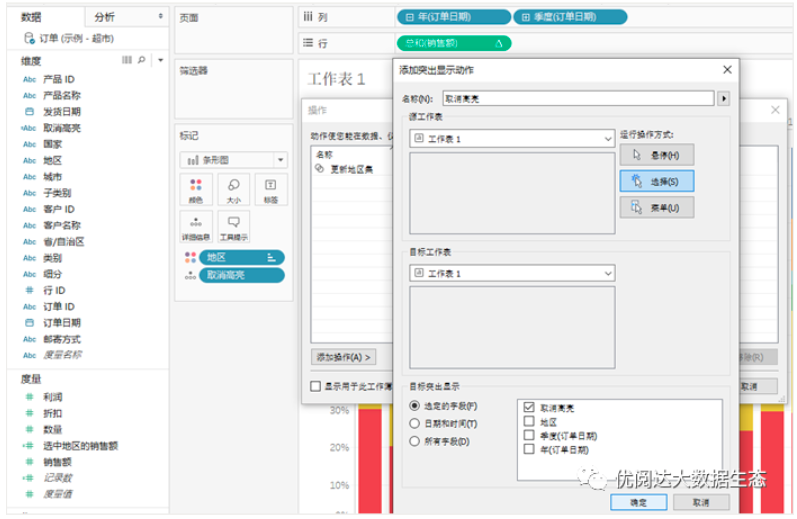Click the 大小 (Size) marks card button

point(232,188)
